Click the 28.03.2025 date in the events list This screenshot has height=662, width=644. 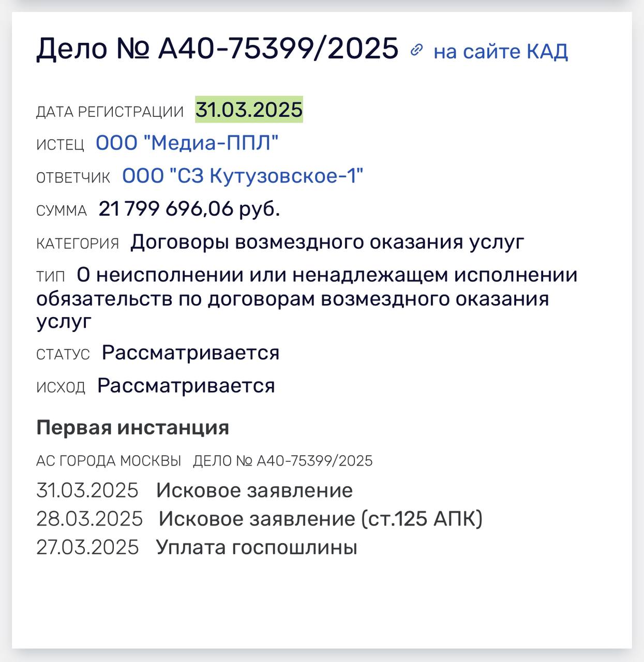click(x=89, y=518)
